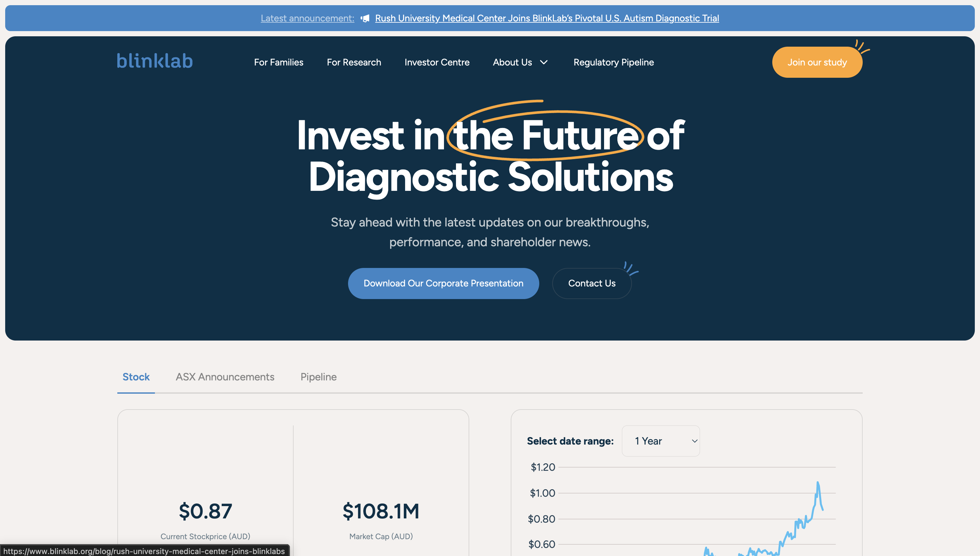Click the stock price chart peak
Screen dimensions: 980x556
pyautogui.click(x=818, y=483)
